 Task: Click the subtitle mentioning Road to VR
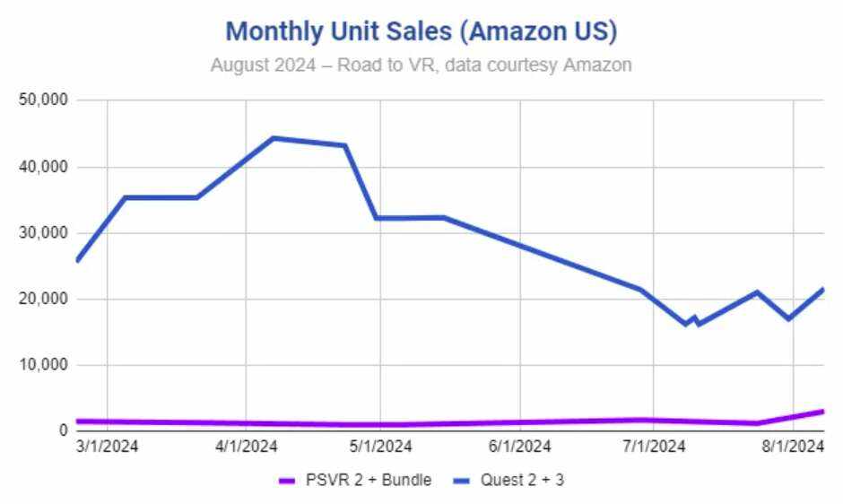421,65
